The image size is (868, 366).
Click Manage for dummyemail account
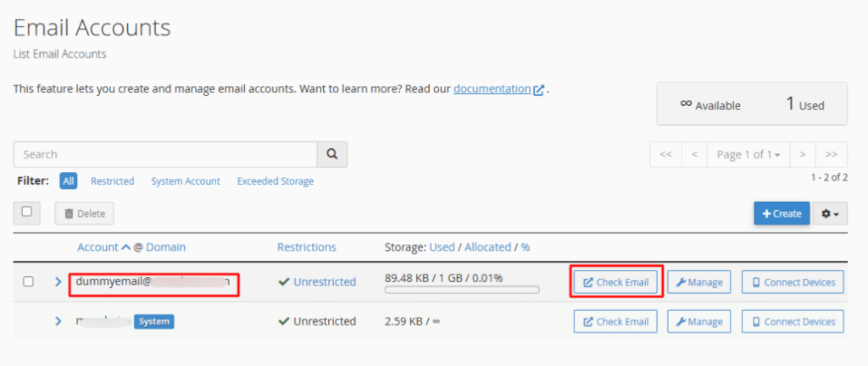[x=699, y=282]
